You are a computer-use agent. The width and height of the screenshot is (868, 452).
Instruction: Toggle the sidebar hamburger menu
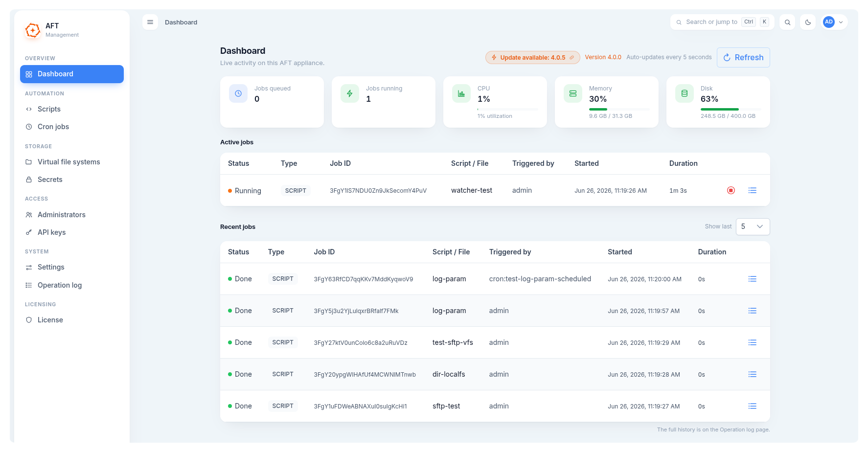click(150, 22)
